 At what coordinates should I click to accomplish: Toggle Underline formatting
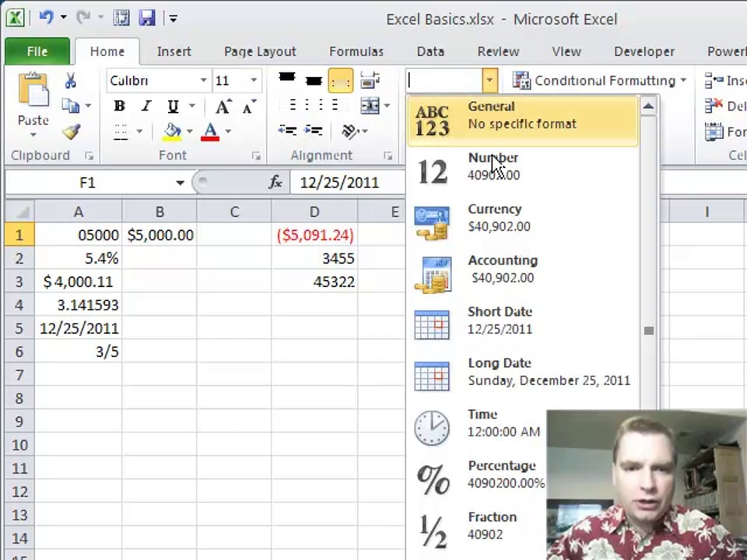pyautogui.click(x=173, y=106)
